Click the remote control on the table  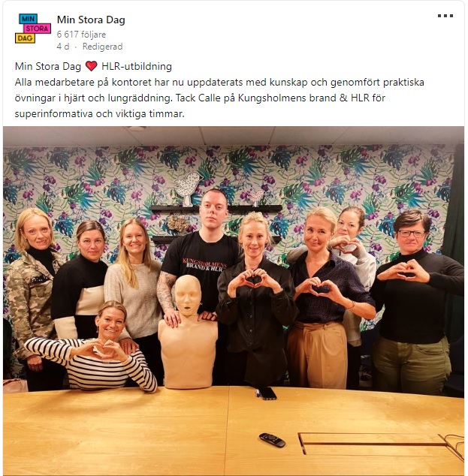(x=272, y=440)
